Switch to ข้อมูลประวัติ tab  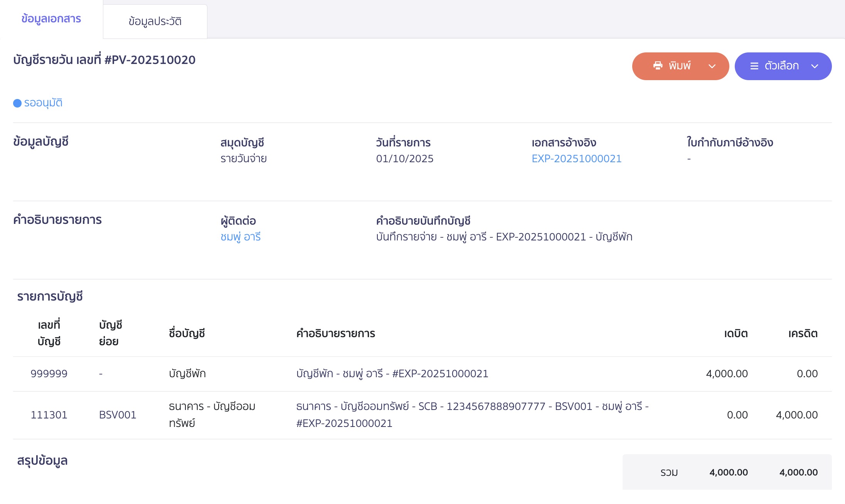[x=155, y=22]
